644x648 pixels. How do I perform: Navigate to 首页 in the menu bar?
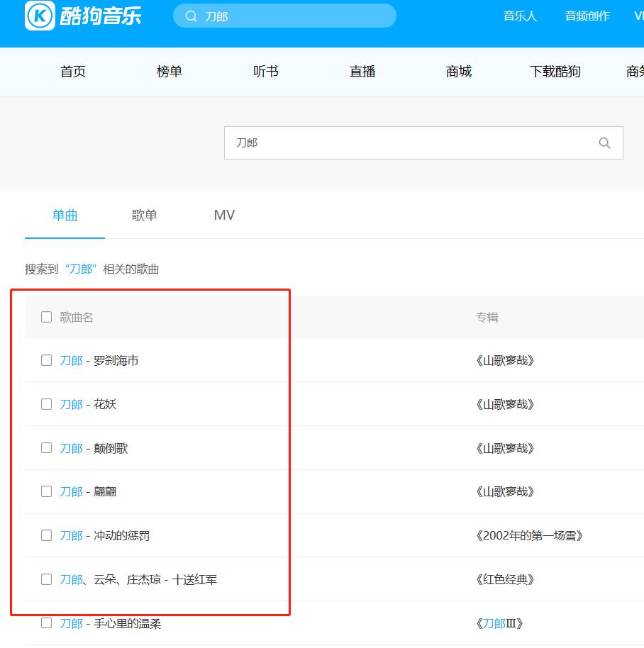(72, 71)
